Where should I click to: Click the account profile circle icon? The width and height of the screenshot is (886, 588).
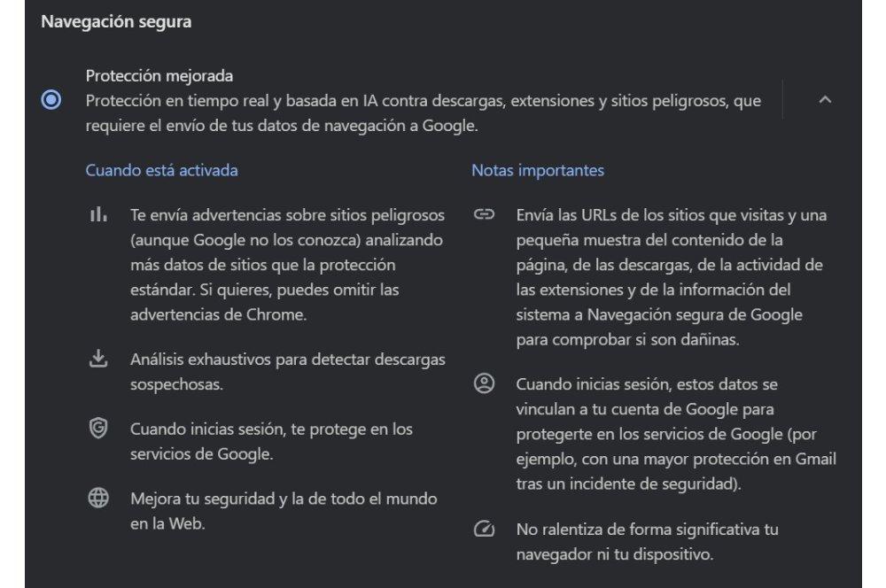click(484, 384)
